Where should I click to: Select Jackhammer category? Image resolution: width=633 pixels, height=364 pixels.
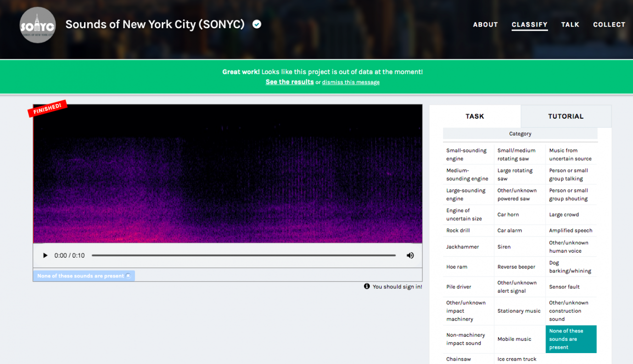[x=468, y=247]
